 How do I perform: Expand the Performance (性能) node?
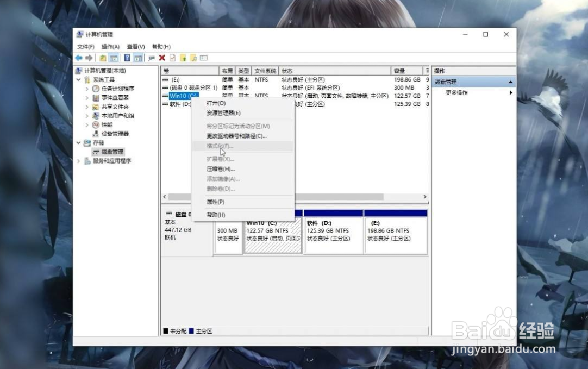87,124
